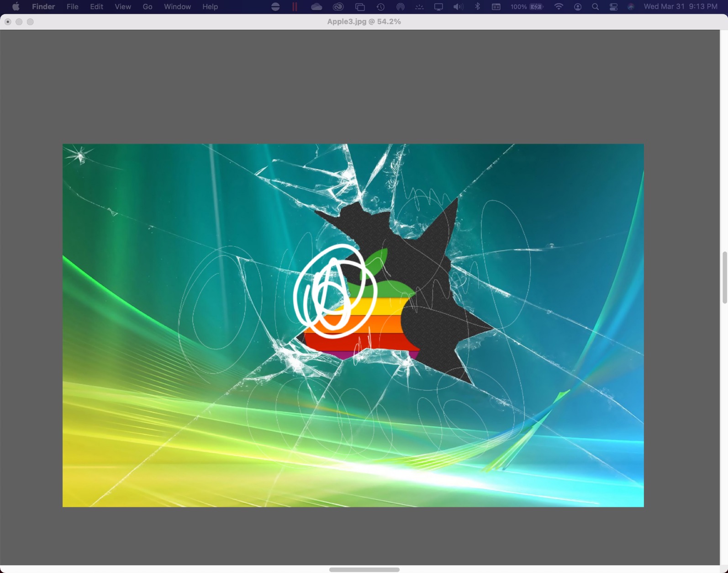Open the Apple menu
Screen dimensions: 728x573
(x=16, y=7)
